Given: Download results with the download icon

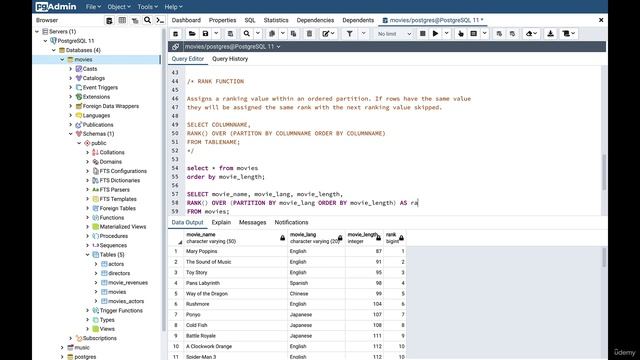Looking at the screenshot, I should [550, 34].
